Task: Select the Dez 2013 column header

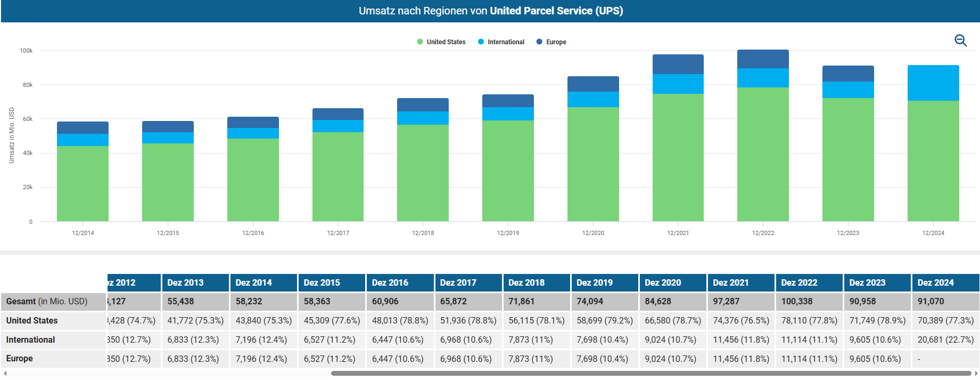Action: coord(185,282)
